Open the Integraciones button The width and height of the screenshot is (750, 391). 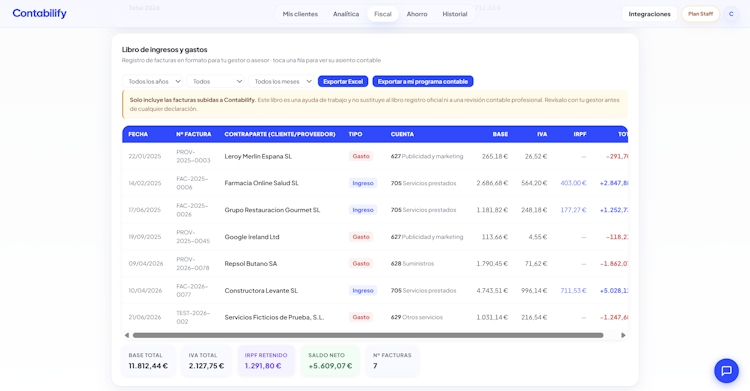(649, 14)
